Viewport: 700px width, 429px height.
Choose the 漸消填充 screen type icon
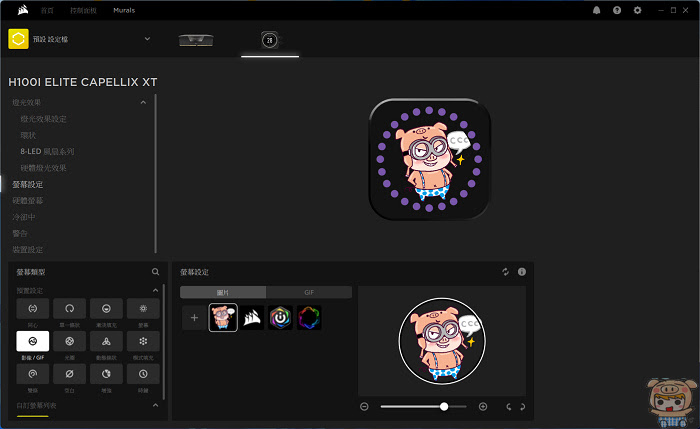click(x=106, y=308)
